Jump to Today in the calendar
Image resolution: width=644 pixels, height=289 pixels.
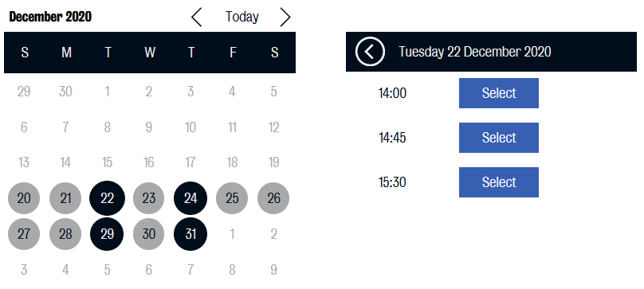pyautogui.click(x=242, y=17)
